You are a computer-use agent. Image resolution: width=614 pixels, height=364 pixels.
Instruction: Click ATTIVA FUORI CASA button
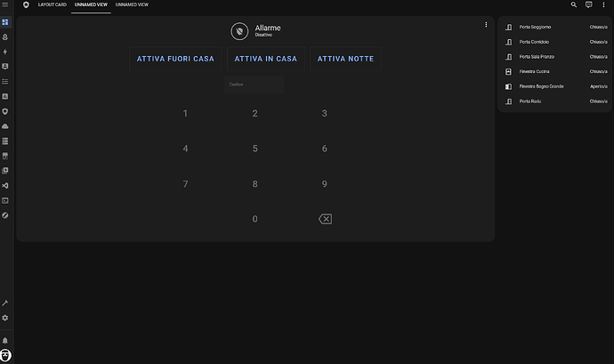[175, 59]
